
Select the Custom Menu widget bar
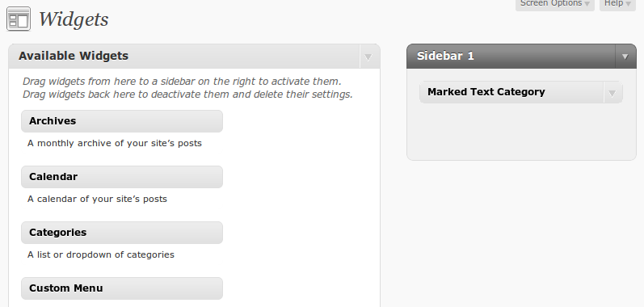pos(122,288)
